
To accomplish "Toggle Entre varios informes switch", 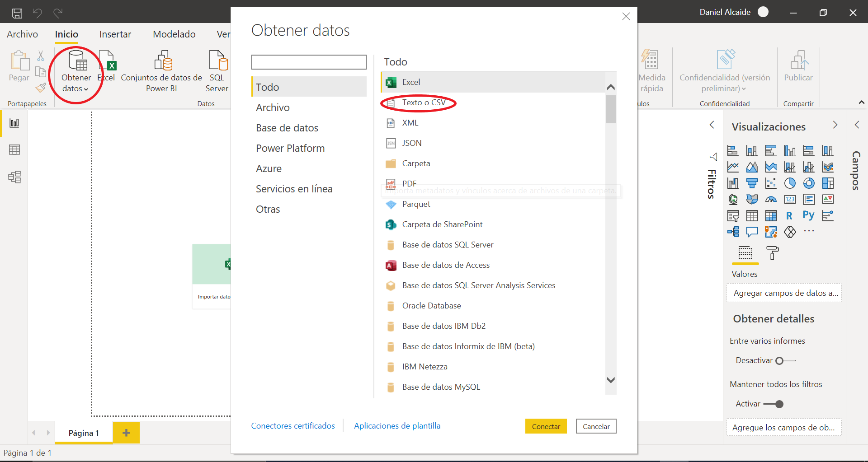I will [x=785, y=360].
